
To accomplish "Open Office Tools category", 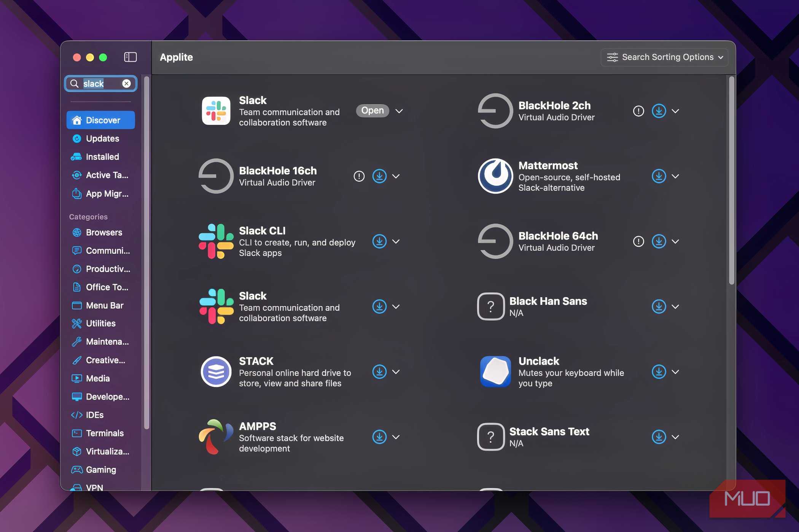I will point(101,287).
